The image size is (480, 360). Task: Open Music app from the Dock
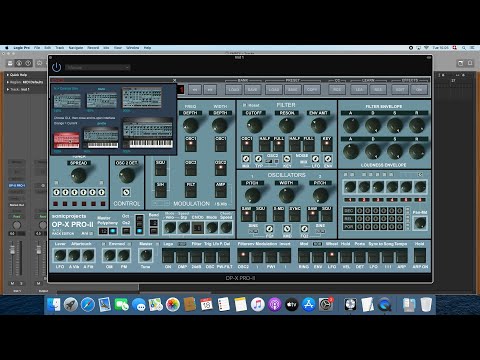pyautogui.click(x=258, y=305)
